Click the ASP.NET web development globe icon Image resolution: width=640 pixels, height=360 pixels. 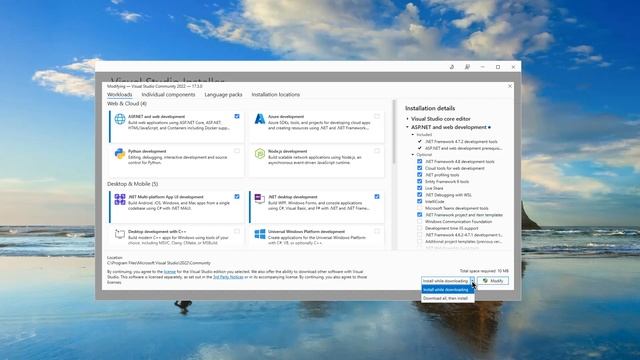click(120, 119)
